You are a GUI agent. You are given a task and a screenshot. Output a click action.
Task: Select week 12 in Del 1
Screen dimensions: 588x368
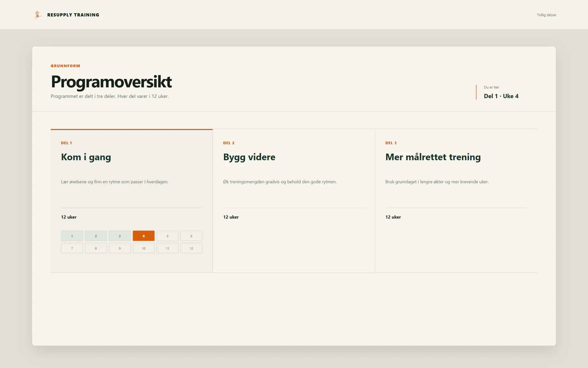[191, 248]
